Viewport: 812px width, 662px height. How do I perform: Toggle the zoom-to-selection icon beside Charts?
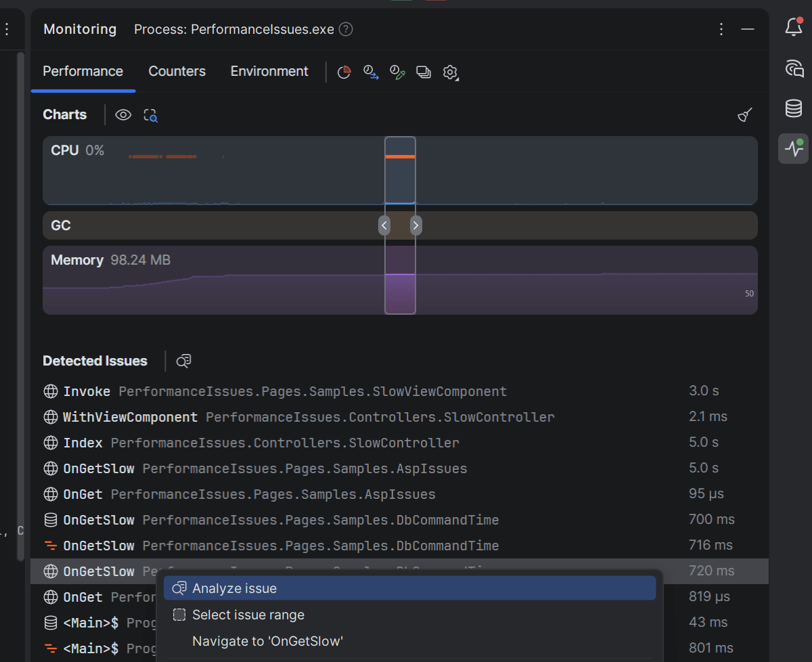[x=150, y=115]
